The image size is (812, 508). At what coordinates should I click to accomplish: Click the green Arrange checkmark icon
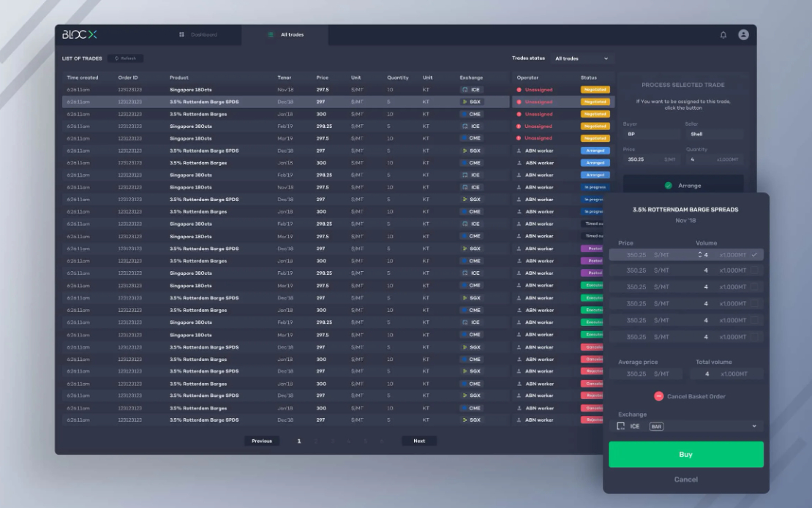(x=668, y=186)
